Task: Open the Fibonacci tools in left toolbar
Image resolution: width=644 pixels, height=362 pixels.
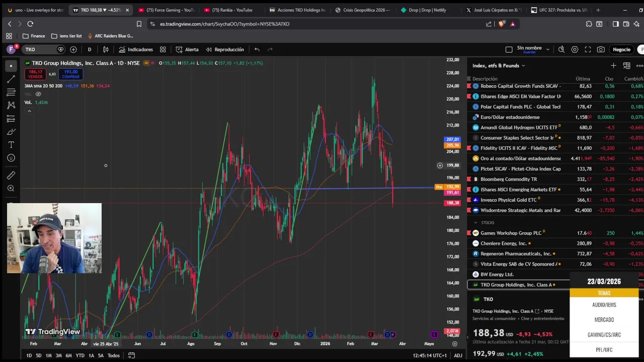Action: (x=11, y=92)
